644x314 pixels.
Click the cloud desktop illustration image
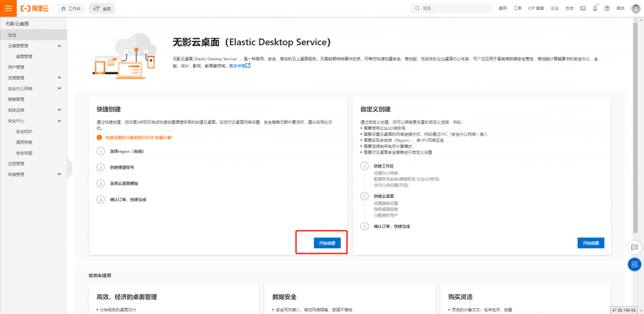tap(125, 56)
